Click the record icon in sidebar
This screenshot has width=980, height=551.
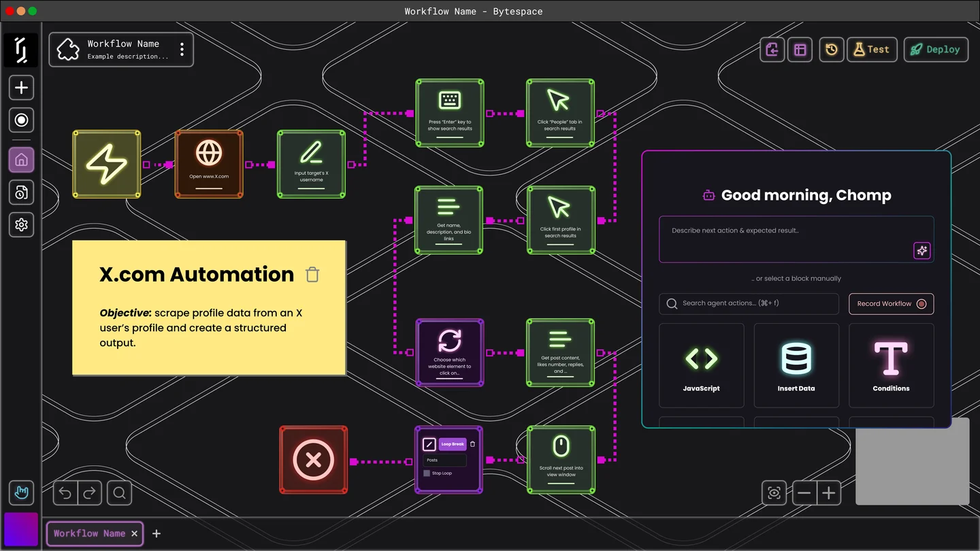(x=21, y=120)
